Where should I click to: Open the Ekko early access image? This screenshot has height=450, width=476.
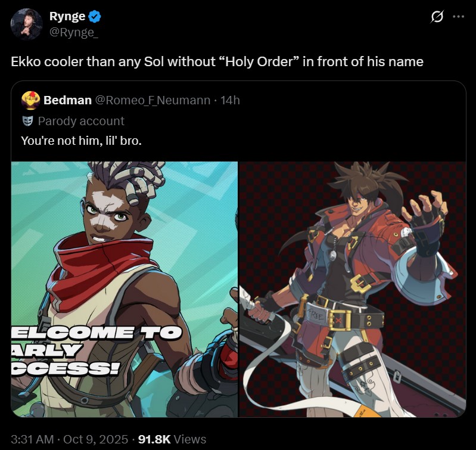125,290
